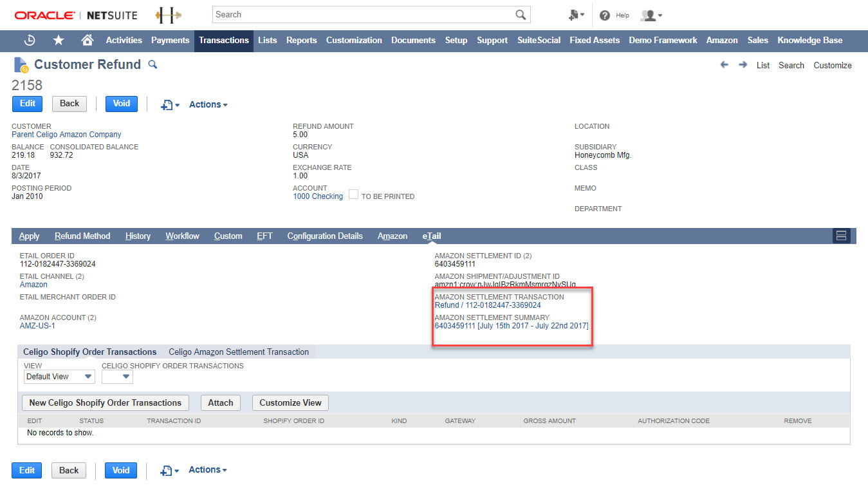Open the Transactions menu
Screen dimensions: 868x492
pos(224,40)
